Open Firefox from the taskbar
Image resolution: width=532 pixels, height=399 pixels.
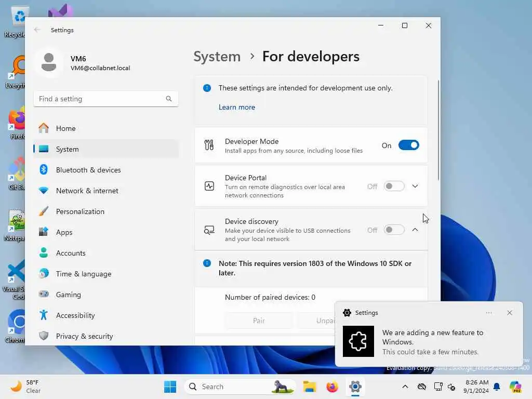[332, 387]
